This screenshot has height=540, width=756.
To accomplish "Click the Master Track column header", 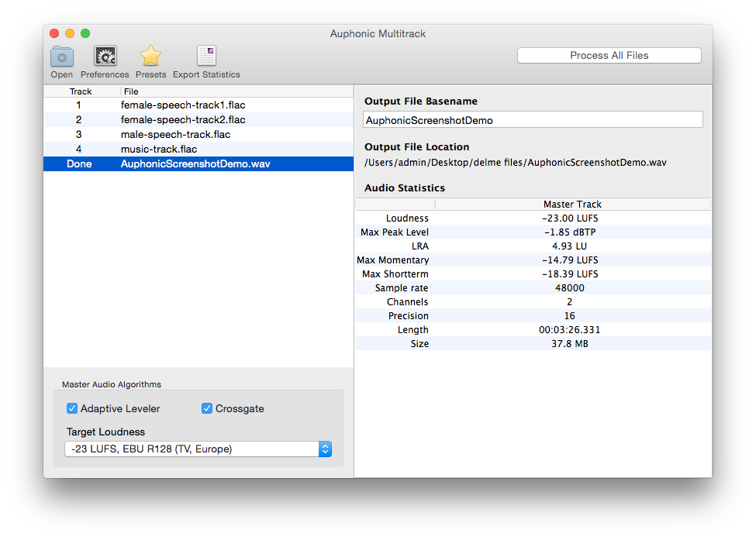I will 572,205.
